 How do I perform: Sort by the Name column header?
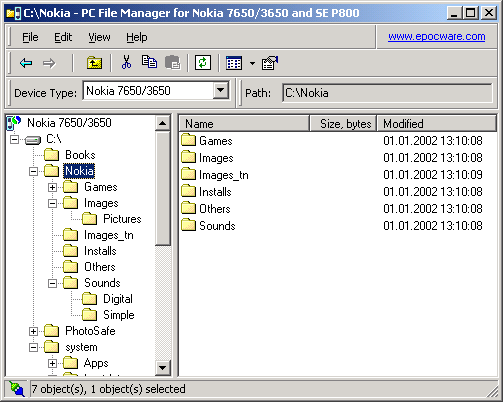(244, 124)
